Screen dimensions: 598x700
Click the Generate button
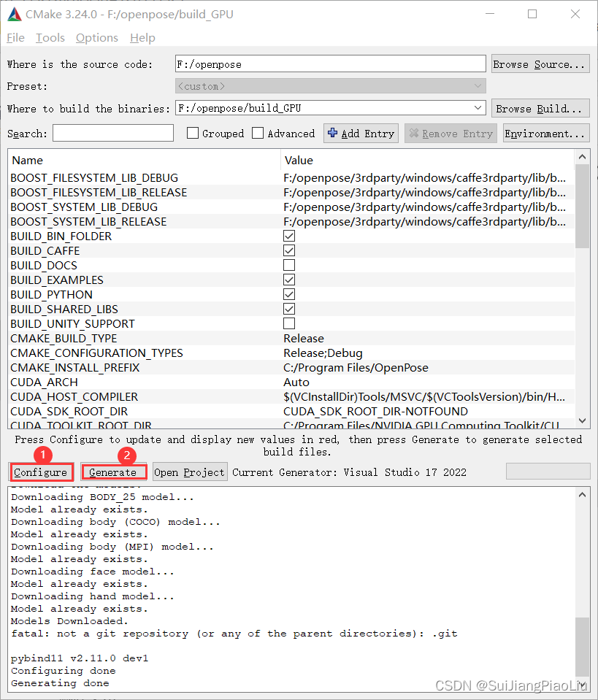pos(113,472)
